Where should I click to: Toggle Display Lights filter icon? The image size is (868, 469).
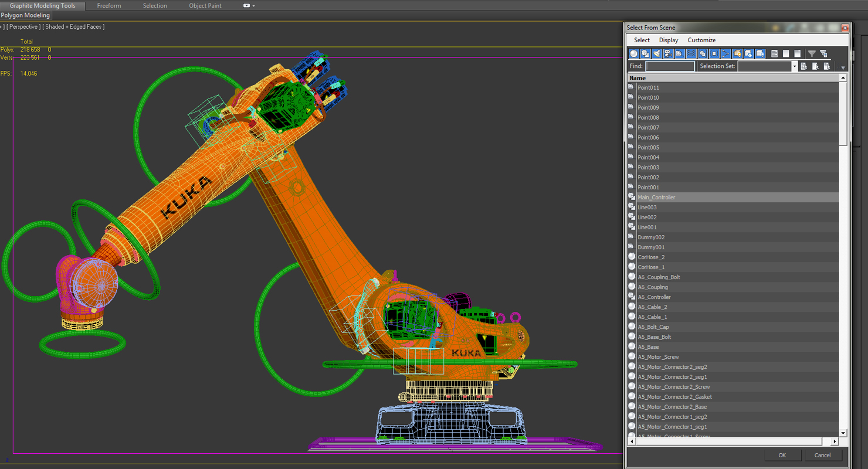pos(657,54)
